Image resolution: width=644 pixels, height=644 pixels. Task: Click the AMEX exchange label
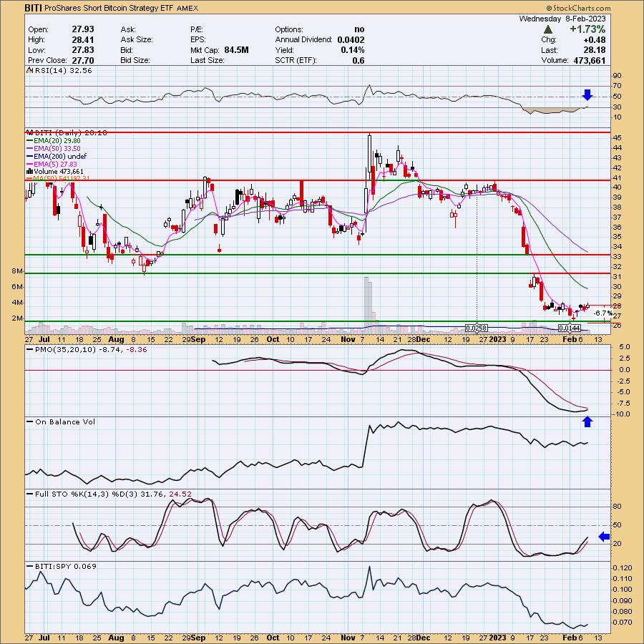[x=187, y=8]
